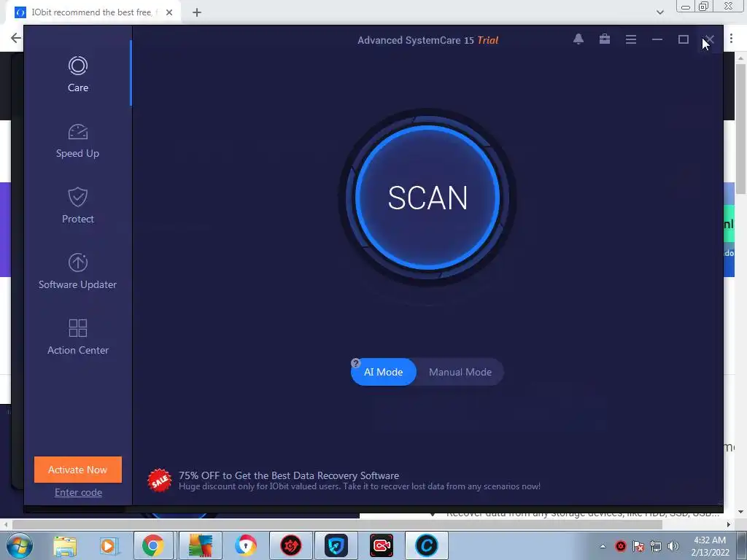Screen dimensions: 747x560
Task: Open Google Chrome from the taskbar
Action: coord(152,545)
